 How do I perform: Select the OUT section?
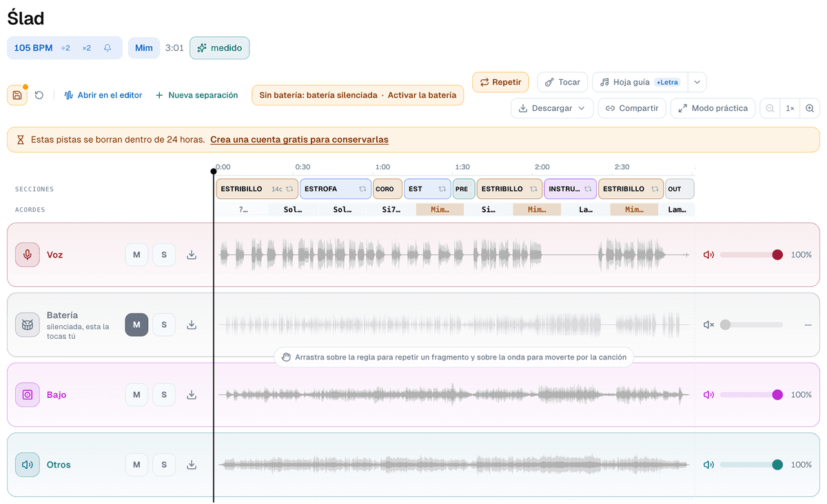[x=680, y=189]
